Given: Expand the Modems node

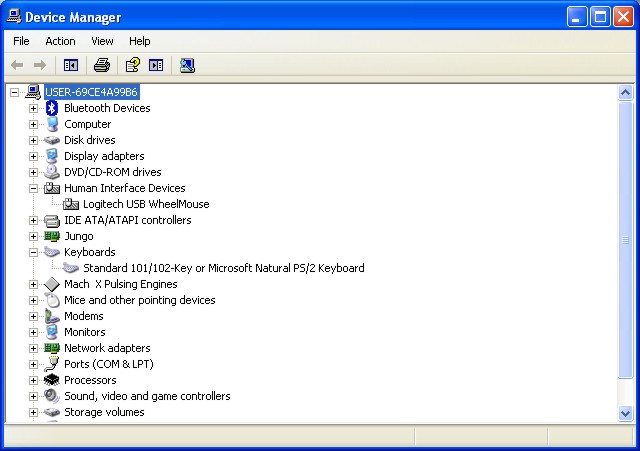Looking at the screenshot, I should coord(33,316).
